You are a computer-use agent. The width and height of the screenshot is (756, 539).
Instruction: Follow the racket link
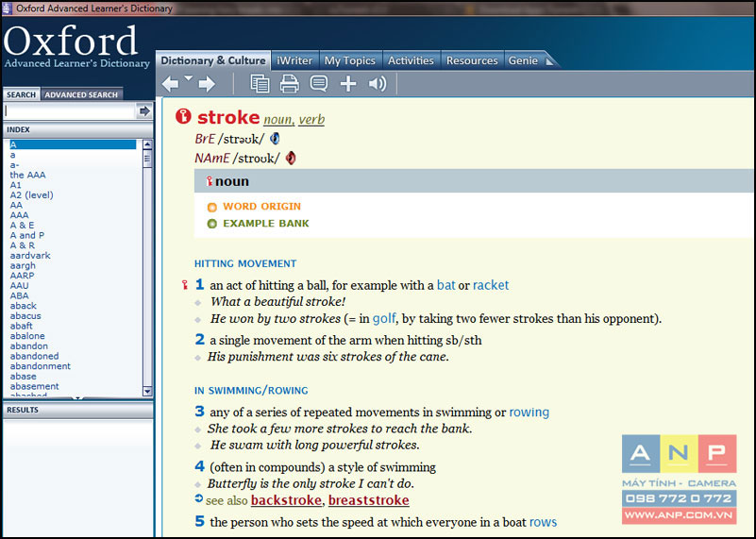point(491,285)
